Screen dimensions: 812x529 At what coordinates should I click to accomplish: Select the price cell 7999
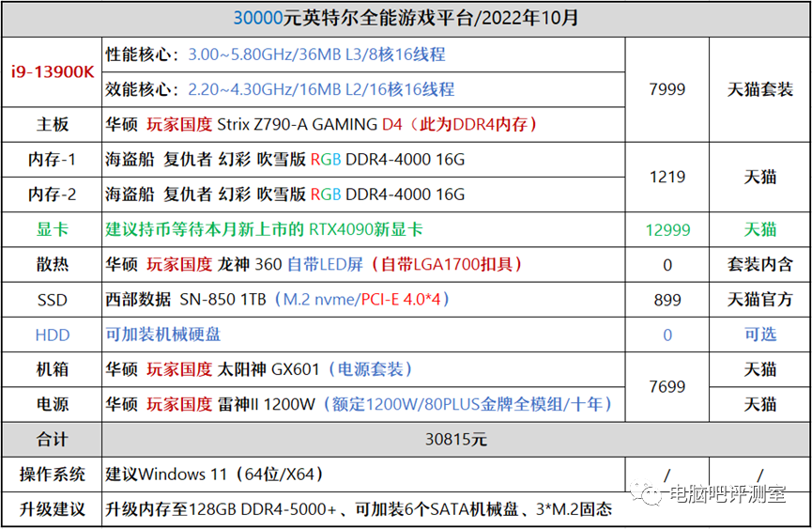point(667,89)
